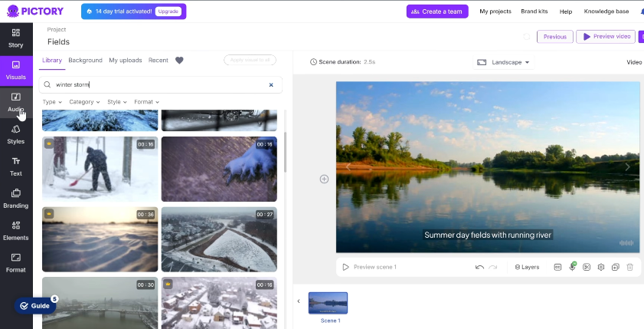The image size is (644, 329).
Task: Open the Landscape aspect ratio dropdown
Action: [x=504, y=63]
